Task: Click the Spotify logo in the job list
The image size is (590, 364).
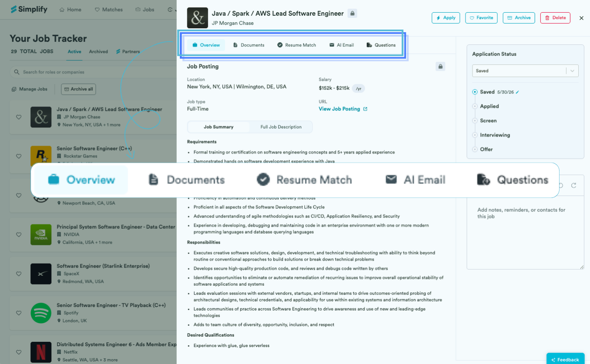Action: click(x=41, y=313)
